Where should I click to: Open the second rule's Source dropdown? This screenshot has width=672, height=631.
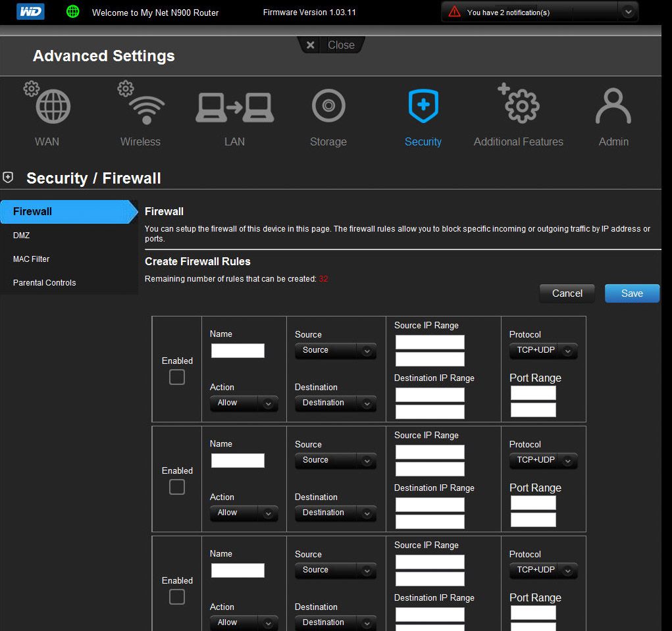[336, 461]
